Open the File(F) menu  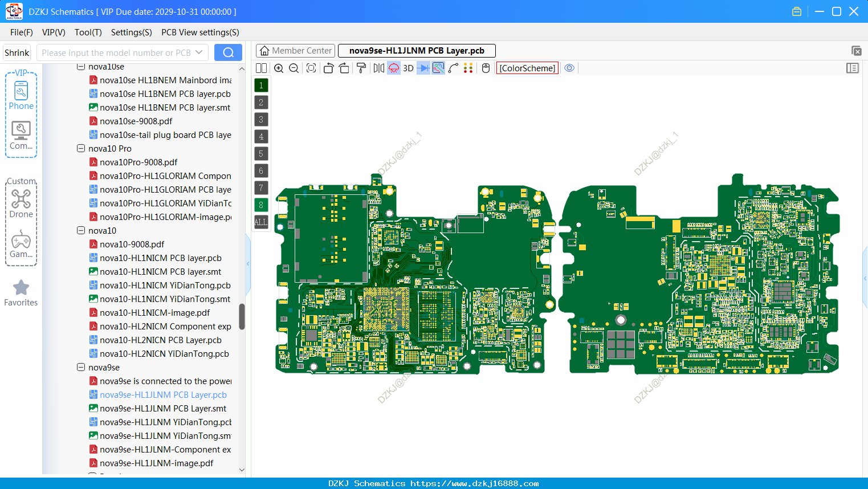(x=22, y=32)
